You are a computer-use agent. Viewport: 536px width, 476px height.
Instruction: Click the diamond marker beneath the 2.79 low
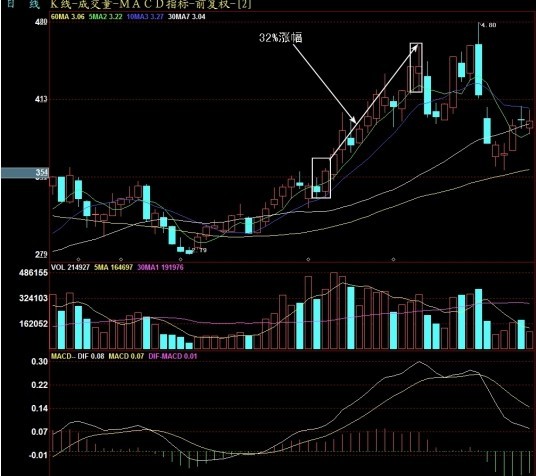[181, 260]
